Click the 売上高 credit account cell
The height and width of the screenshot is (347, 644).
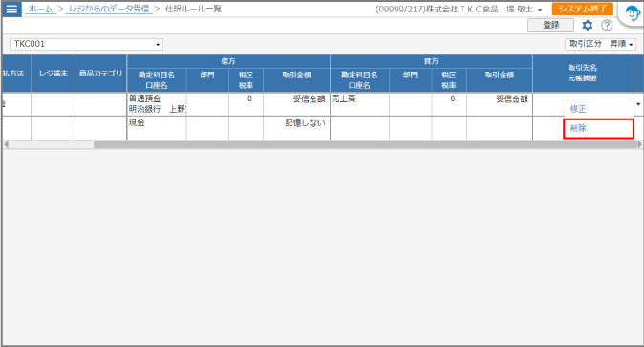tap(359, 104)
